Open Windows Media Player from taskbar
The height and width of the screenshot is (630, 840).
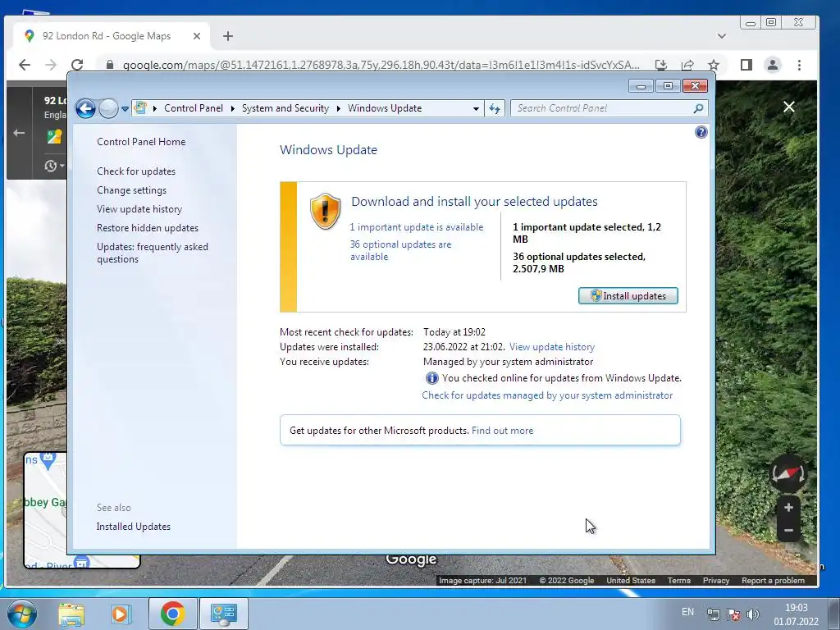[x=121, y=614]
